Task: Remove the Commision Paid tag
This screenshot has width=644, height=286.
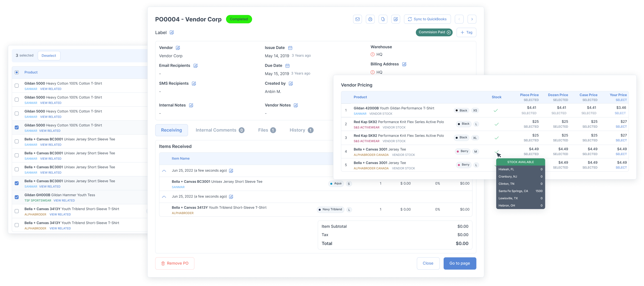Action: pyautogui.click(x=449, y=32)
